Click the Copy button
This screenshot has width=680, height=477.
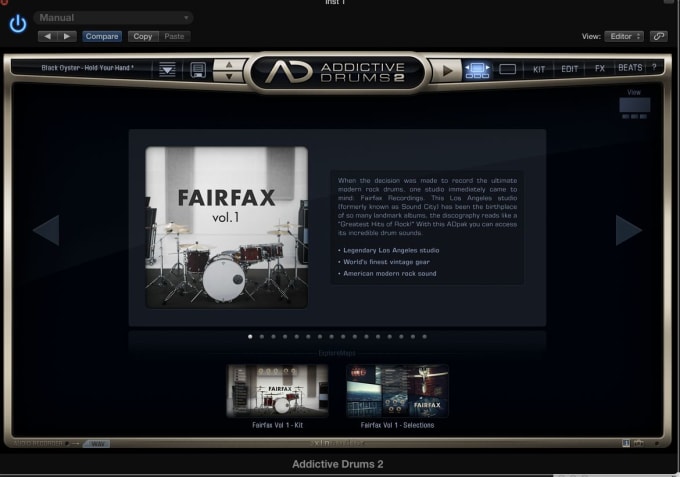click(143, 36)
